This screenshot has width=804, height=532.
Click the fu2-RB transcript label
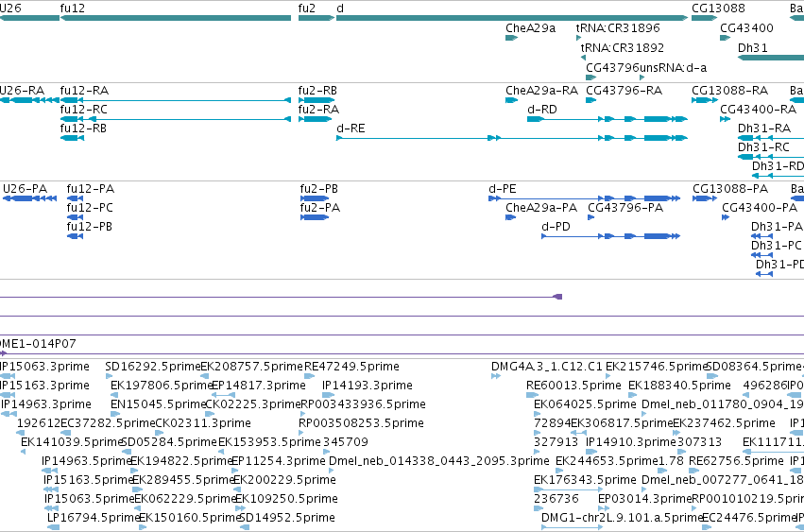coord(317,91)
